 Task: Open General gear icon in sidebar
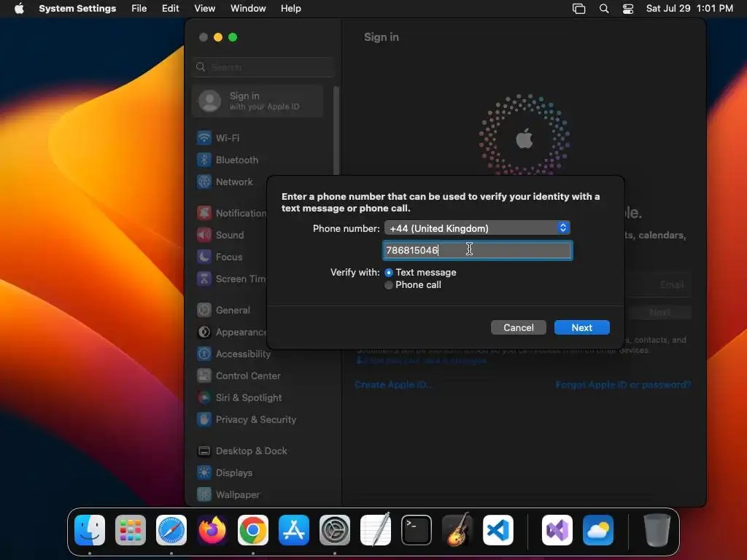click(x=204, y=311)
